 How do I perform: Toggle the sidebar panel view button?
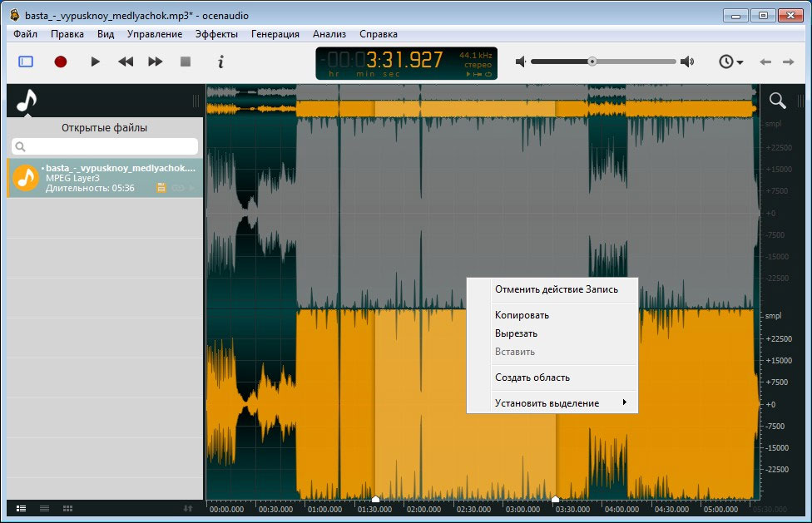[26, 62]
